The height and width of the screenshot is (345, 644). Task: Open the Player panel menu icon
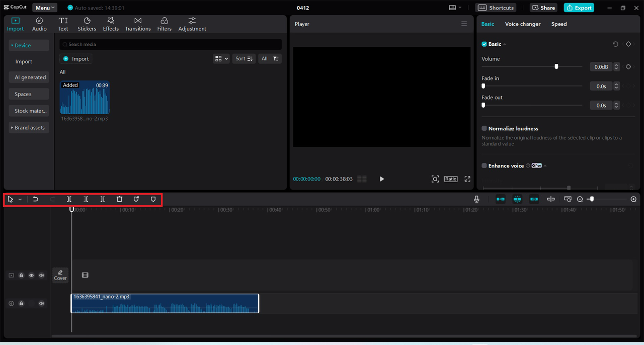click(x=464, y=24)
